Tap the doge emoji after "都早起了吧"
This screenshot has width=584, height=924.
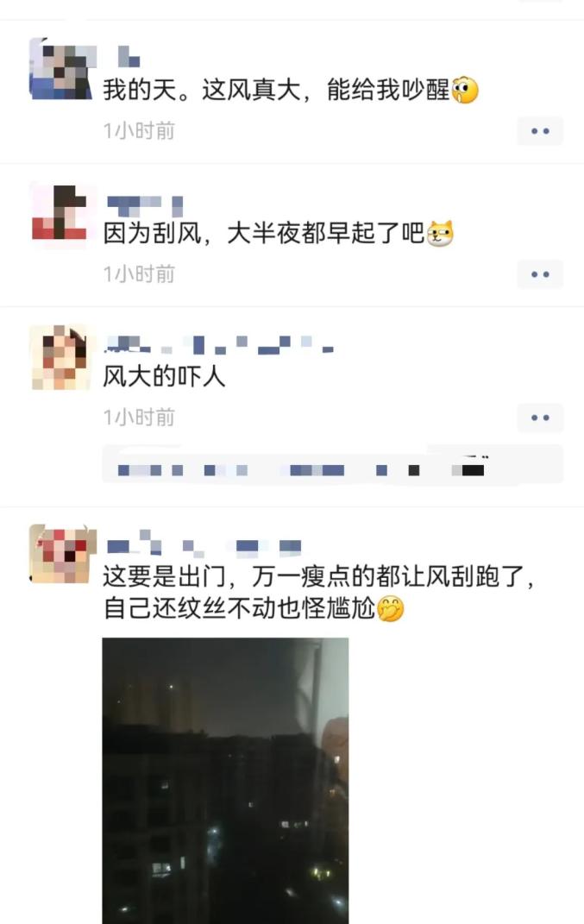[440, 233]
